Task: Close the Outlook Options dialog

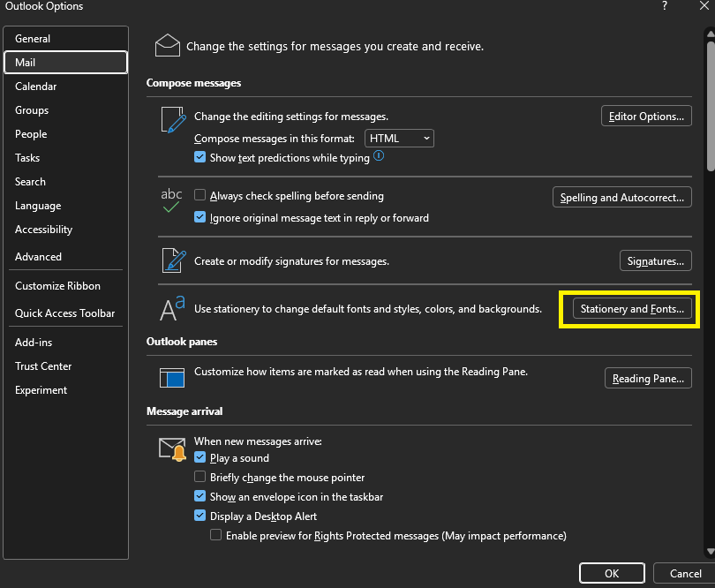Action: (x=704, y=6)
